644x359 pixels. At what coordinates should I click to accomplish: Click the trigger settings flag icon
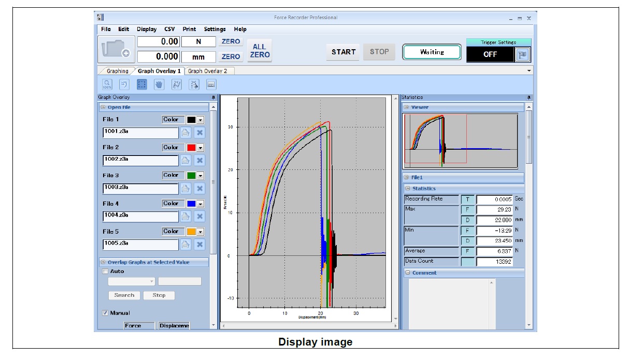(522, 54)
